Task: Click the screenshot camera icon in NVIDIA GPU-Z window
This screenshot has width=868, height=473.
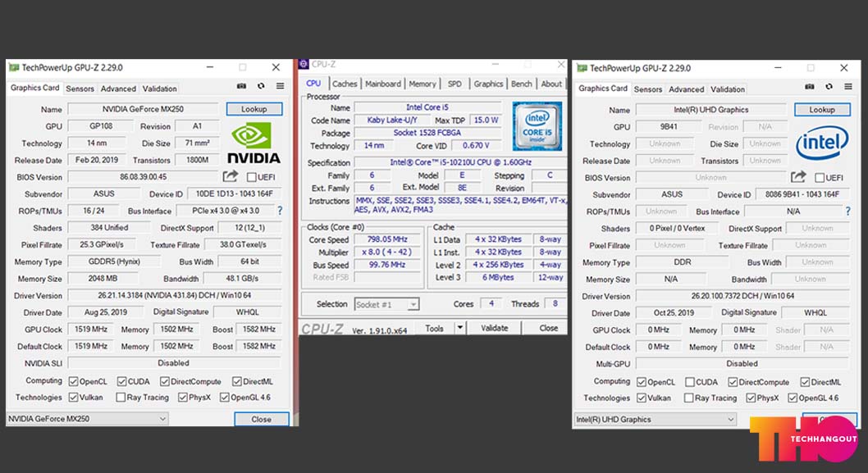Action: click(x=241, y=86)
